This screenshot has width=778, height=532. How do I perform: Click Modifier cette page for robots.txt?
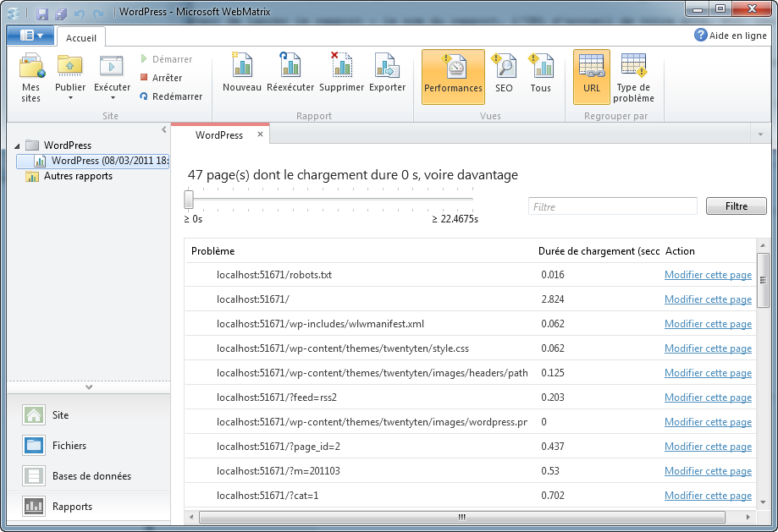708,275
